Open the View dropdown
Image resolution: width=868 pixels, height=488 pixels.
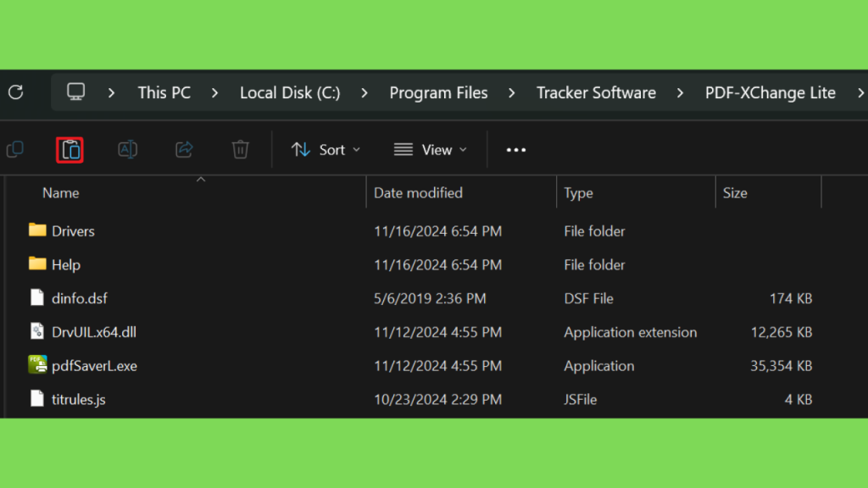431,149
